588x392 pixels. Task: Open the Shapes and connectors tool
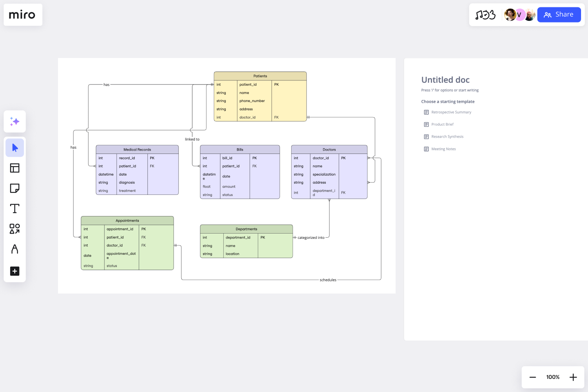click(15, 229)
